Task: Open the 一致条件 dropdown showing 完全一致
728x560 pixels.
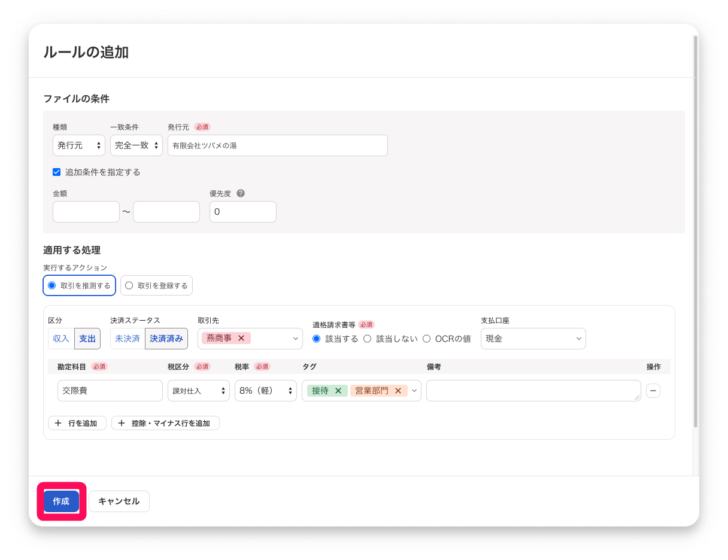Action: tap(136, 145)
